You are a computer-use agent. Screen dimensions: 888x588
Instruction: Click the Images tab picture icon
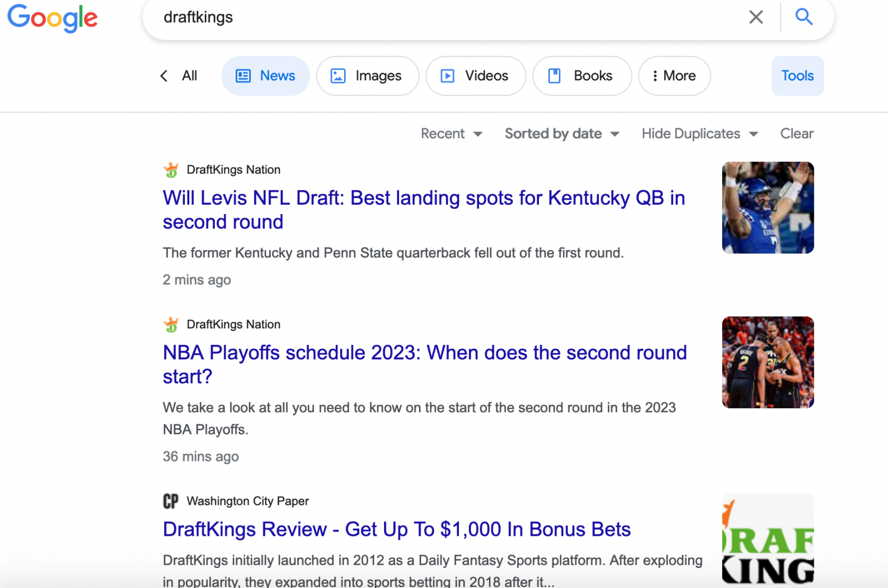338,76
